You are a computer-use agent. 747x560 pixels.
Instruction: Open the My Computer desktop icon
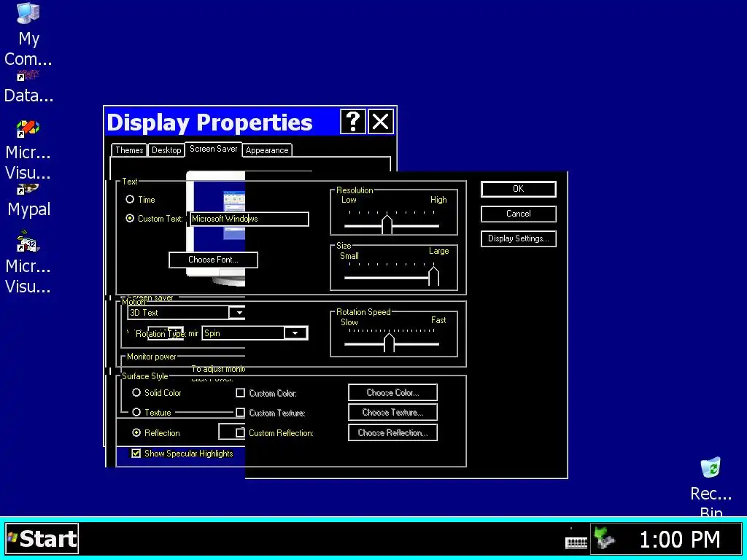tap(28, 34)
